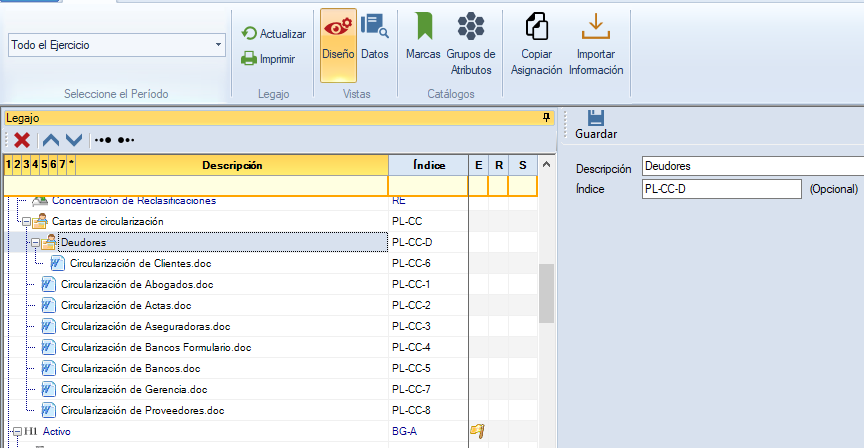
Task: Click the Actualizar refresh button
Action: (273, 34)
